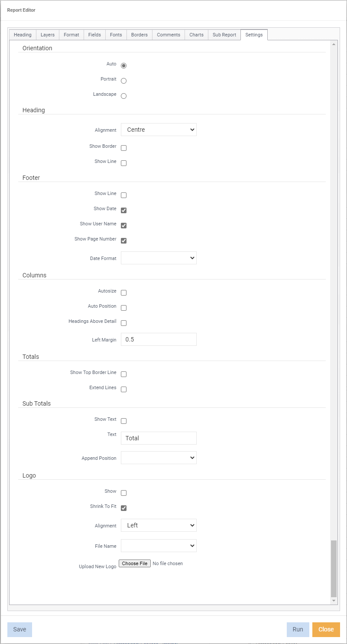Screen dimensions: 347x644
Task: Click Choose File to upload a new logo
Action: point(134,563)
